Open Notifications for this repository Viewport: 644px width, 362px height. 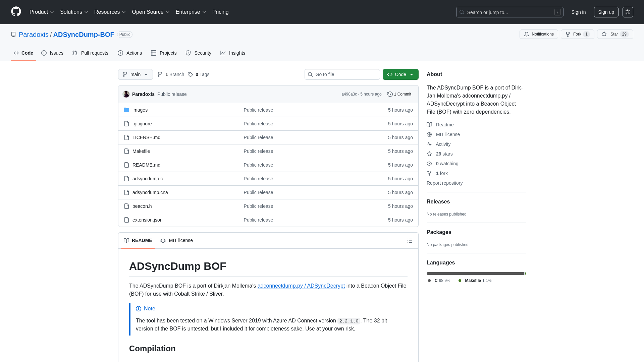click(539, 34)
